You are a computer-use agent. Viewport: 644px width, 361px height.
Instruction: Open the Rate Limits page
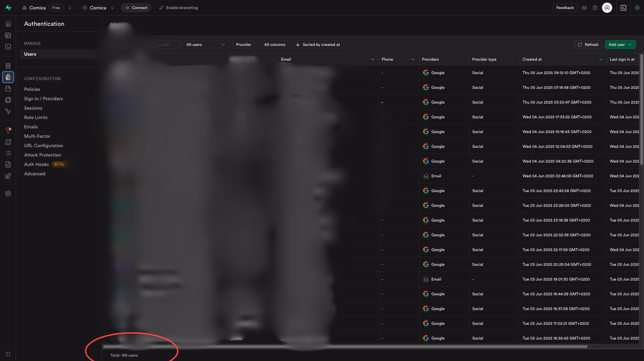[x=36, y=117]
